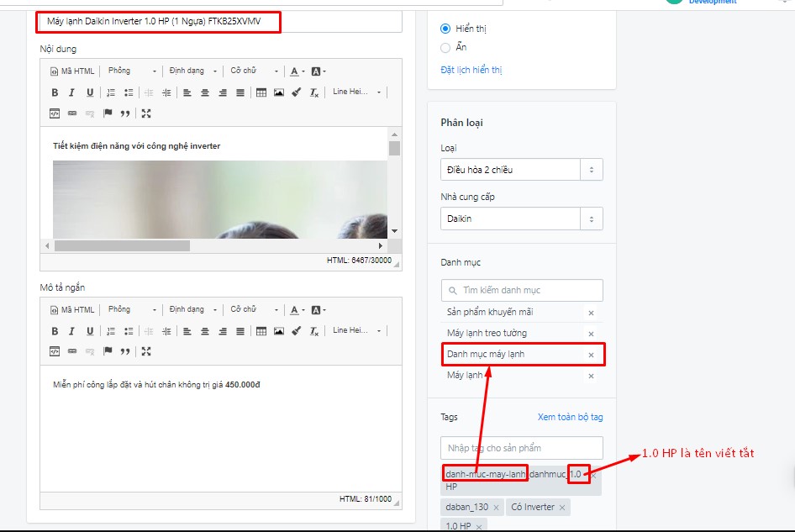Screen dimensions: 795x532
Task: Open text color picker in Mô tả ngắn editor
Action: (x=297, y=309)
